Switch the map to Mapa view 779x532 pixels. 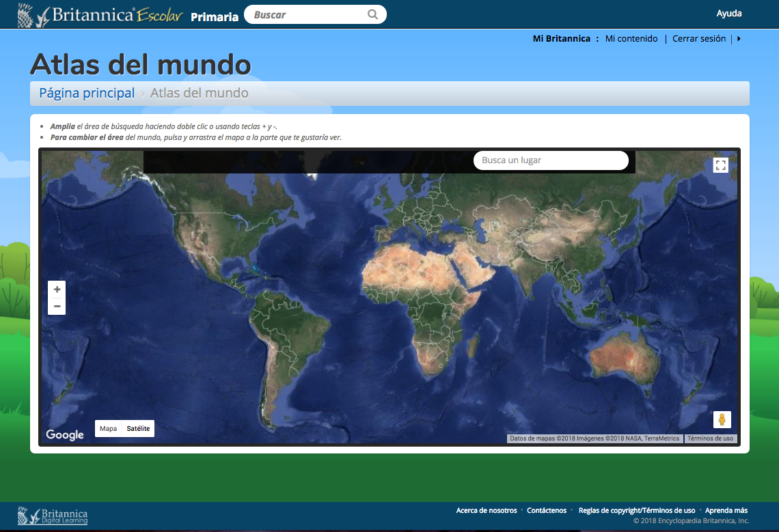coord(108,429)
